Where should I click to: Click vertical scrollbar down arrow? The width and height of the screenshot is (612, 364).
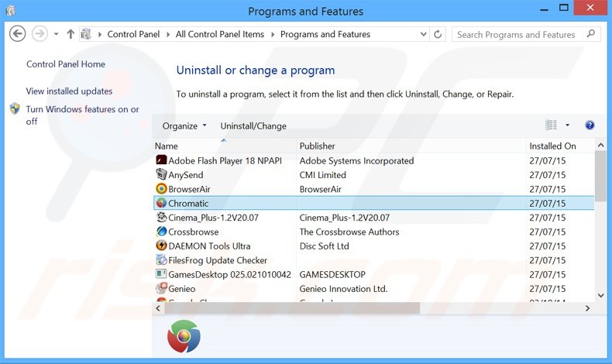[x=600, y=296]
